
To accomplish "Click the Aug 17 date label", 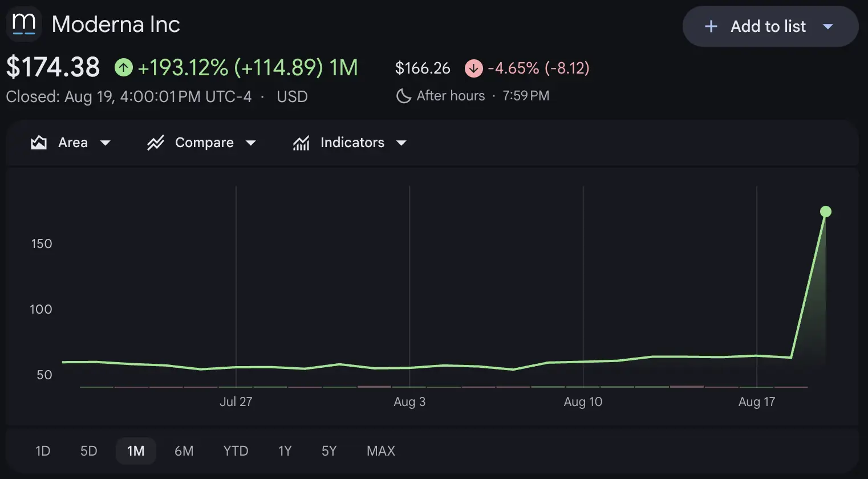I will [757, 401].
